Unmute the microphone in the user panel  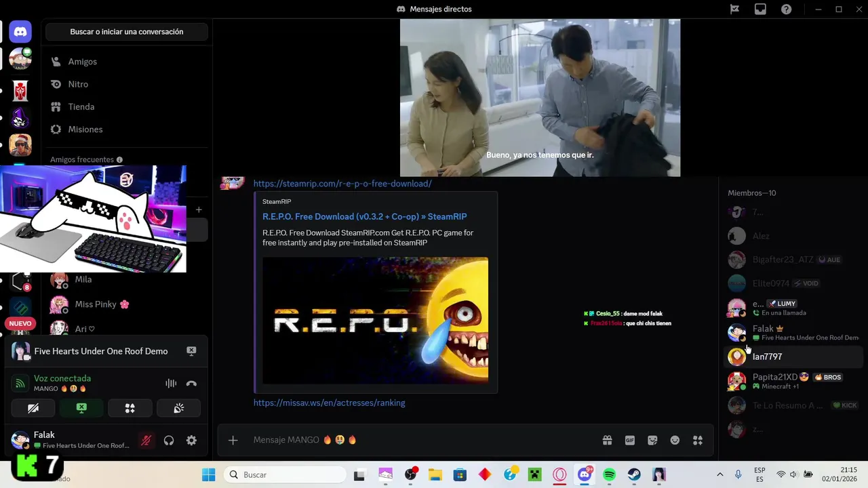pyautogui.click(x=146, y=441)
